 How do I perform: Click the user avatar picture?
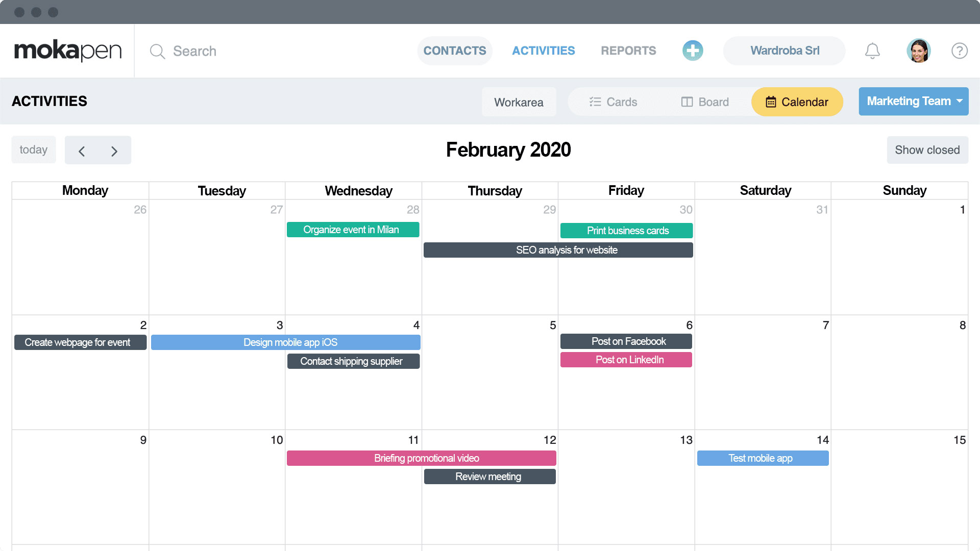tap(919, 51)
